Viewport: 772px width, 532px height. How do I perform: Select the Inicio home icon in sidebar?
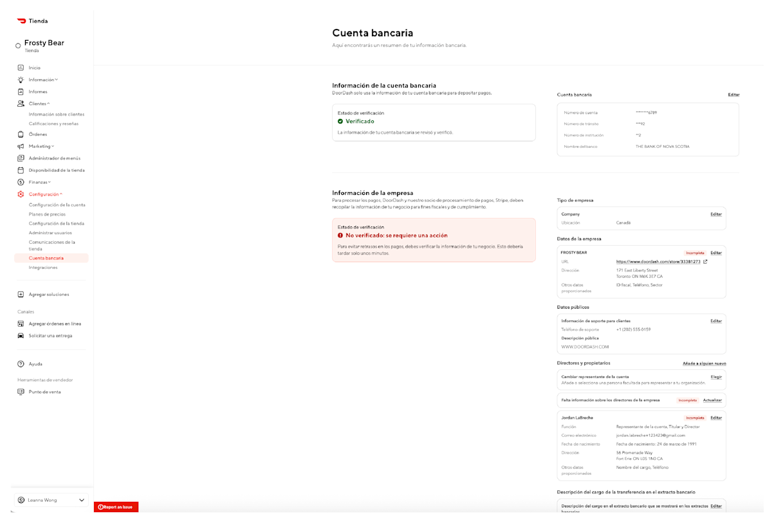click(x=20, y=67)
